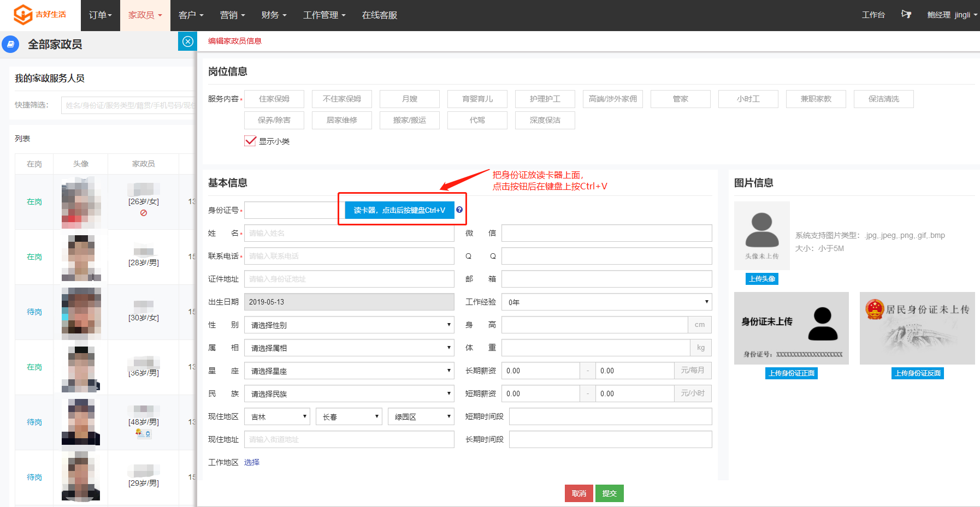Select service type 保洁清洗
The width and height of the screenshot is (980, 507).
pos(884,99)
